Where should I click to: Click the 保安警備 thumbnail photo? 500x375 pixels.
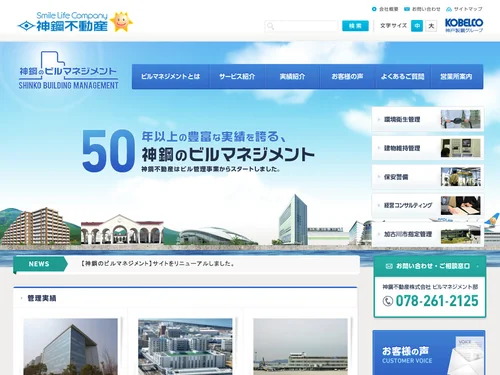point(460,177)
